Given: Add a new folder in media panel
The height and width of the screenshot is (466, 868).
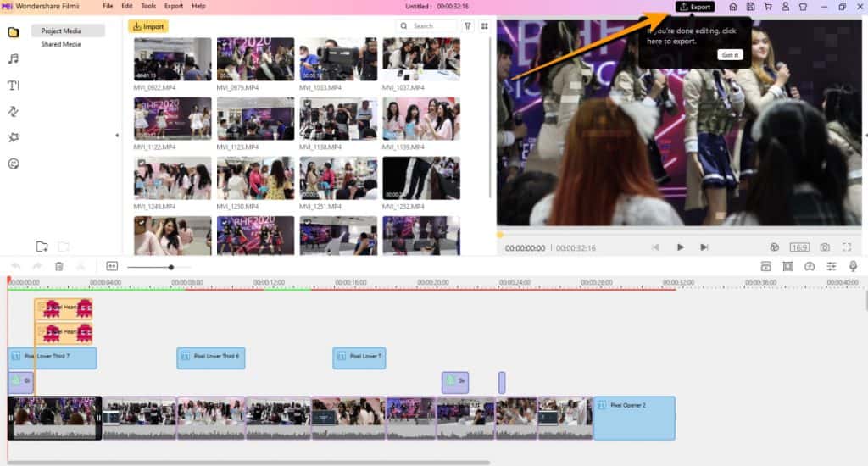Looking at the screenshot, I should [42, 247].
